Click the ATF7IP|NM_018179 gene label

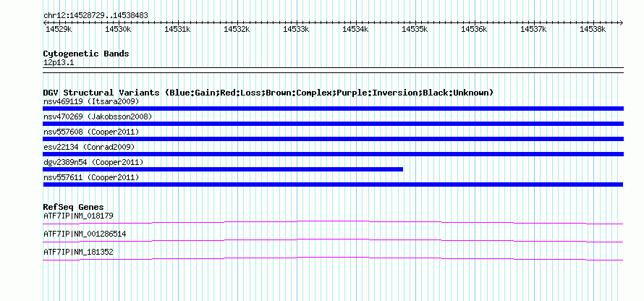pos(78,216)
